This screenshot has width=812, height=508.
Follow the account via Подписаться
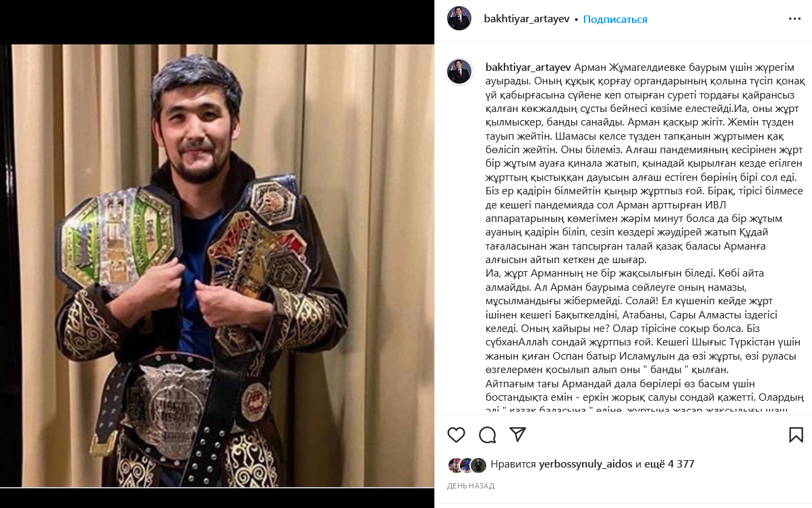[x=615, y=20]
